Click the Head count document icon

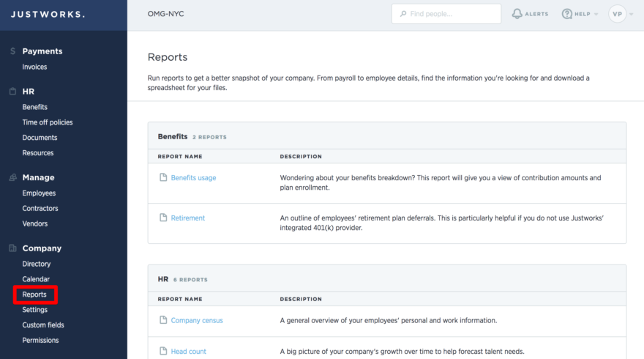tap(163, 351)
